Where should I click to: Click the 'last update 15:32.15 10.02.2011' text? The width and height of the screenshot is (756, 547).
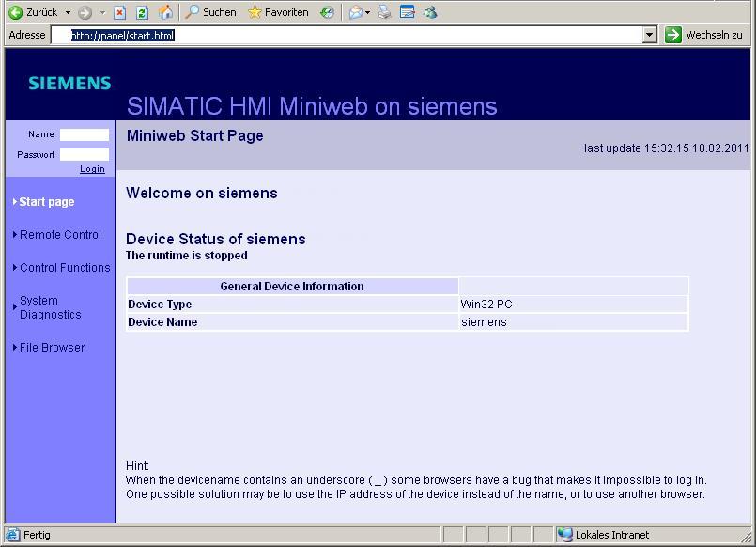tap(667, 148)
